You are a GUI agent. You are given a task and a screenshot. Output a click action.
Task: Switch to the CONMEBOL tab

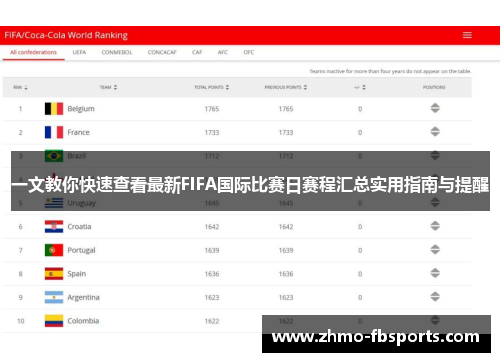coord(117,52)
